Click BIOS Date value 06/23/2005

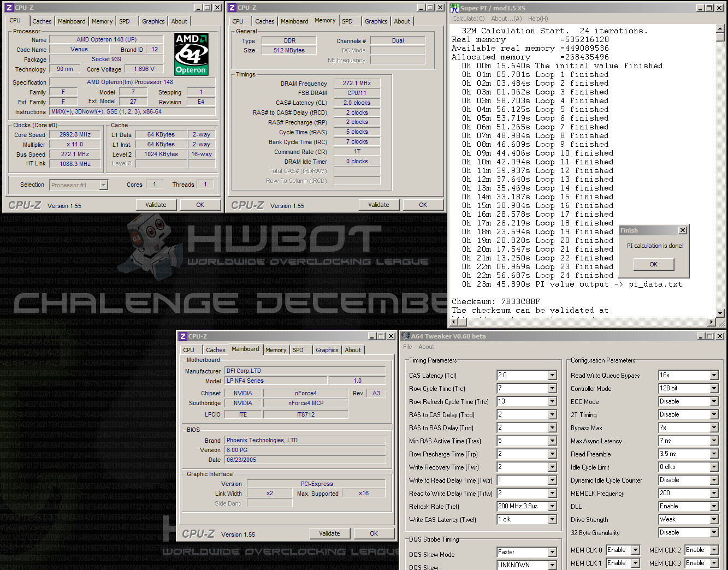(306, 460)
